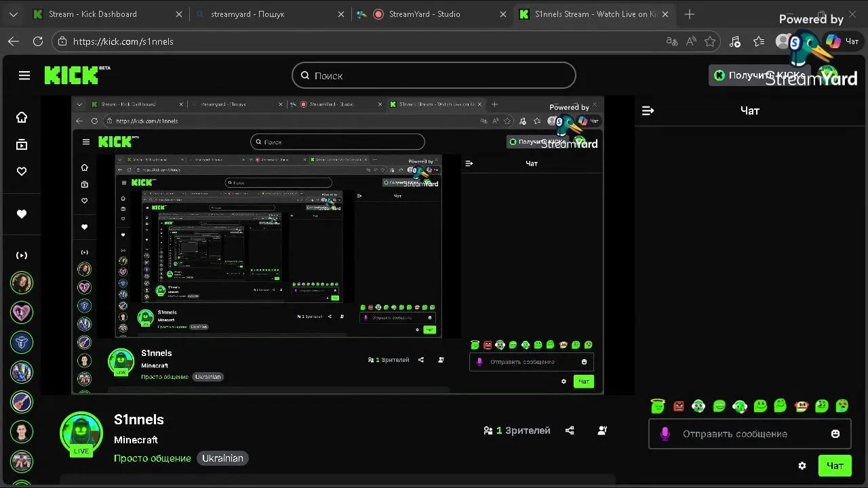Open the Home icon in left sidebar
This screenshot has height=488, width=868.
(22, 117)
